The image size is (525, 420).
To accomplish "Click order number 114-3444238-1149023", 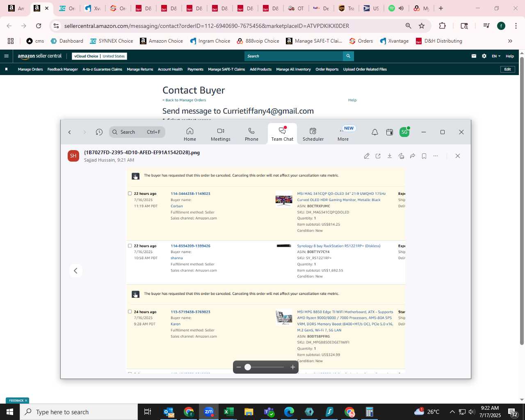I will tap(190, 194).
